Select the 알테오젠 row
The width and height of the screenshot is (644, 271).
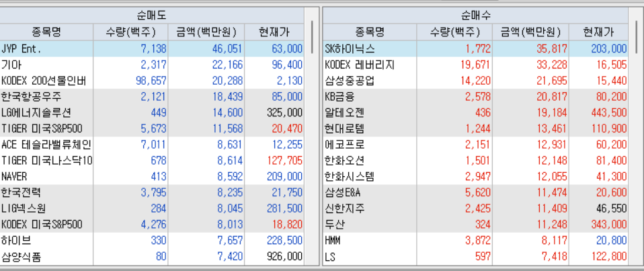pos(476,113)
